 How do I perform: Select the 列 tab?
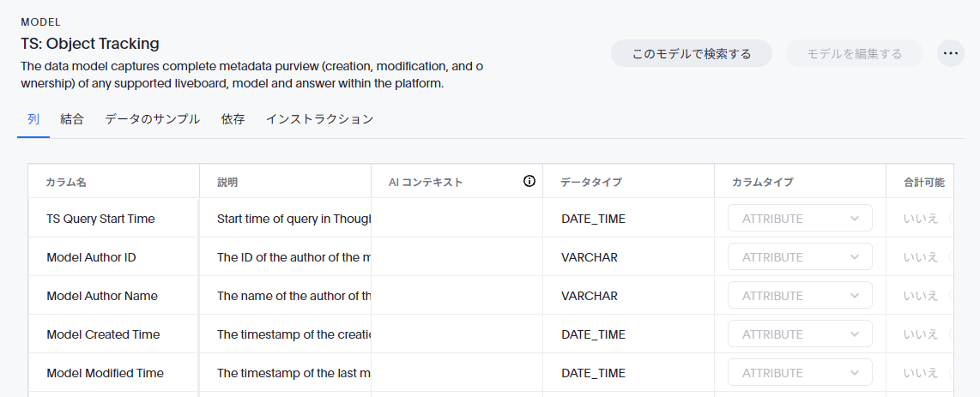(33, 119)
